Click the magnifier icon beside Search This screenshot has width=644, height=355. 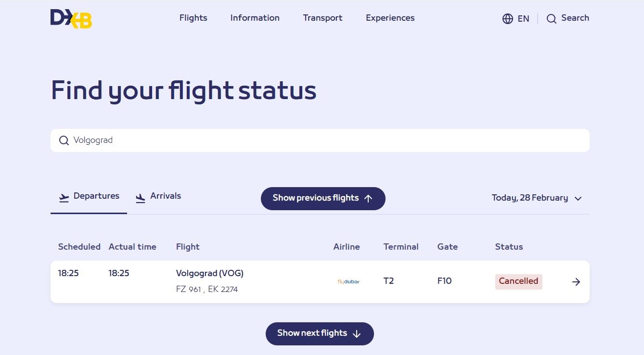coord(552,19)
